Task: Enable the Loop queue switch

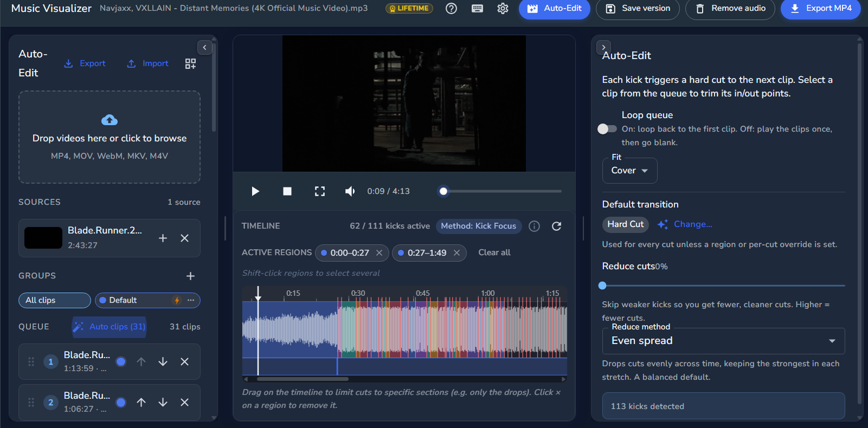Action: 607,129
